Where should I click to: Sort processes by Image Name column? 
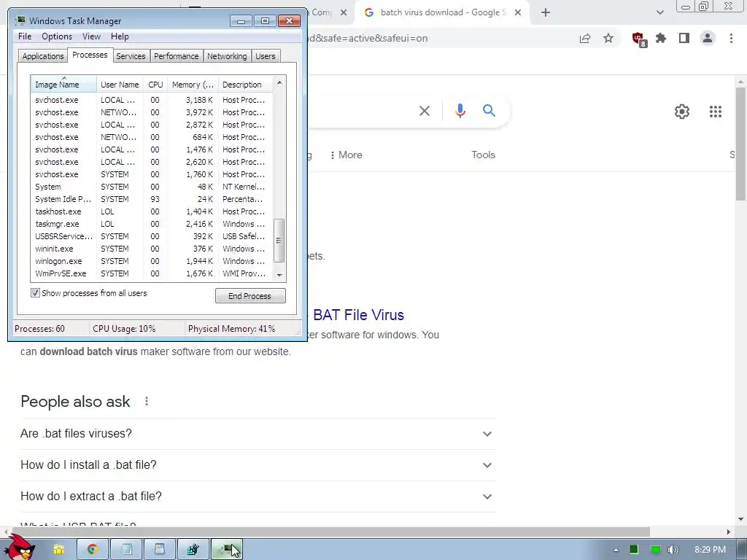[x=64, y=85]
